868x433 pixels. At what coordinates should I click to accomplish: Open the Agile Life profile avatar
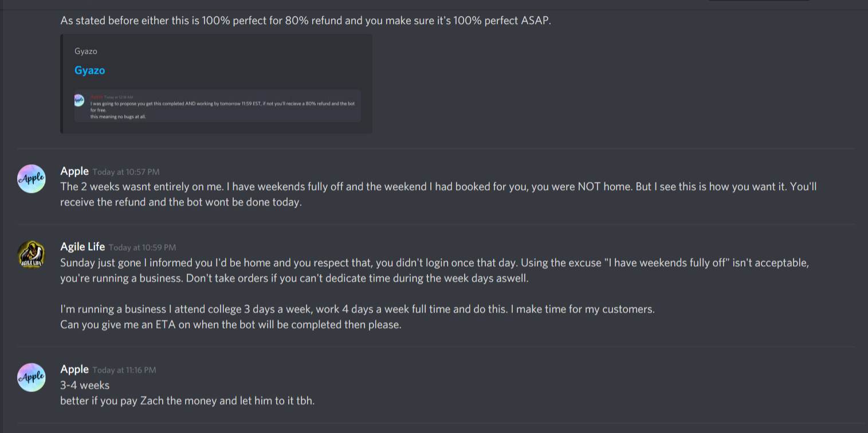click(32, 254)
